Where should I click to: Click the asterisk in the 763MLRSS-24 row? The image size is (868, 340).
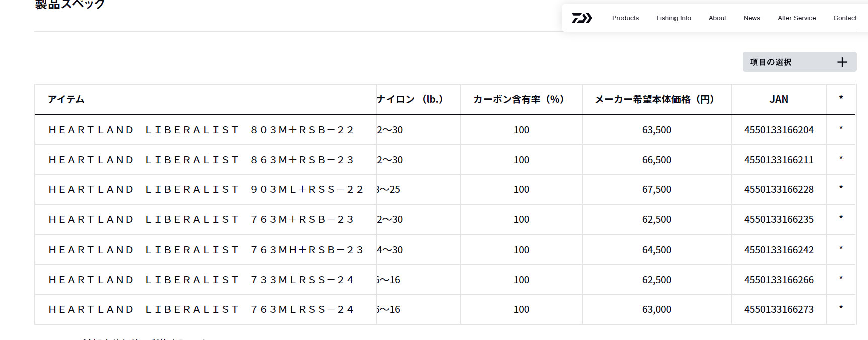(x=841, y=308)
